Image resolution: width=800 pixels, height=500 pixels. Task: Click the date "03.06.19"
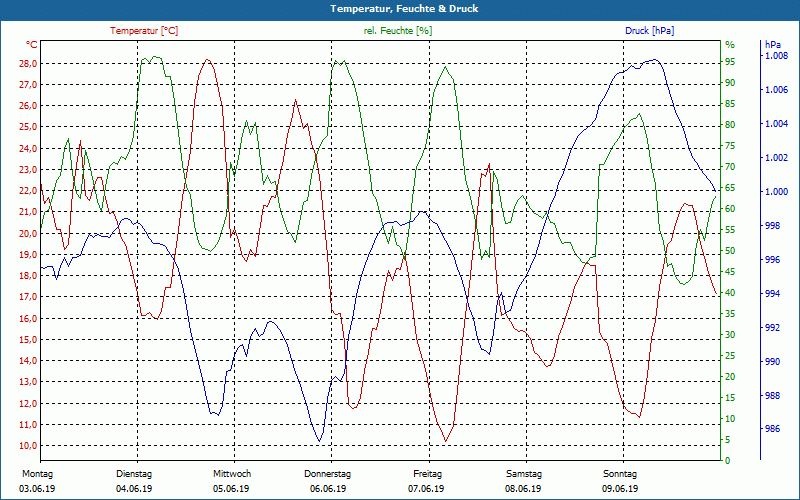[37, 489]
